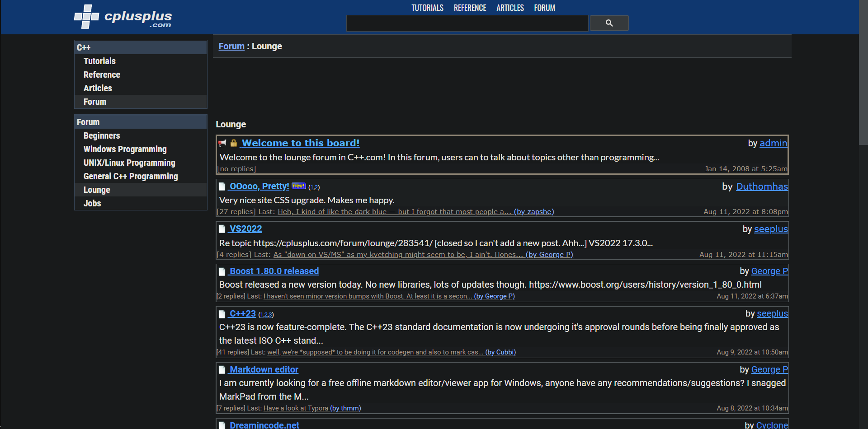Click the page icon beside OOooo, Pretty!
Viewport: 868px width, 429px height.
(222, 187)
